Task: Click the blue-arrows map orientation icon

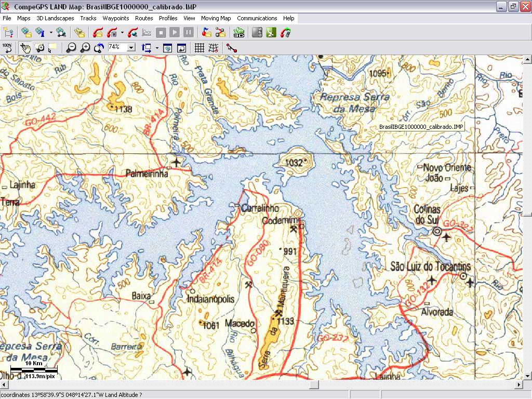Action: (147, 48)
